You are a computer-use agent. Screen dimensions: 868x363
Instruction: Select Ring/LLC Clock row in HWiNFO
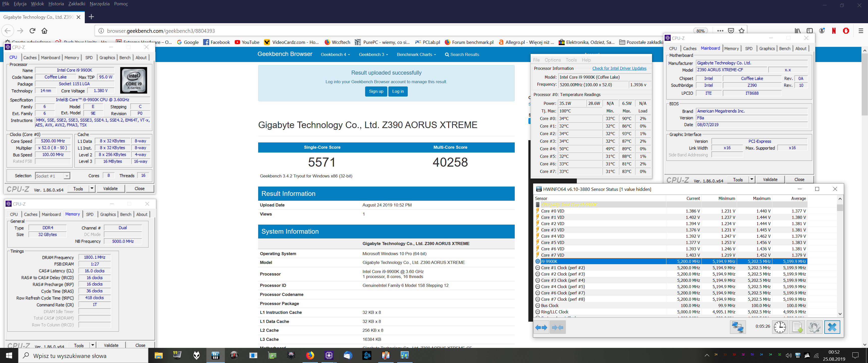[670, 312]
